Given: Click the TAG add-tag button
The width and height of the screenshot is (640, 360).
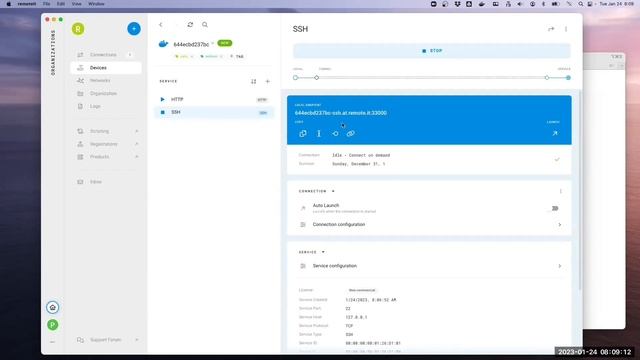Looking at the screenshot, I should click(x=237, y=56).
